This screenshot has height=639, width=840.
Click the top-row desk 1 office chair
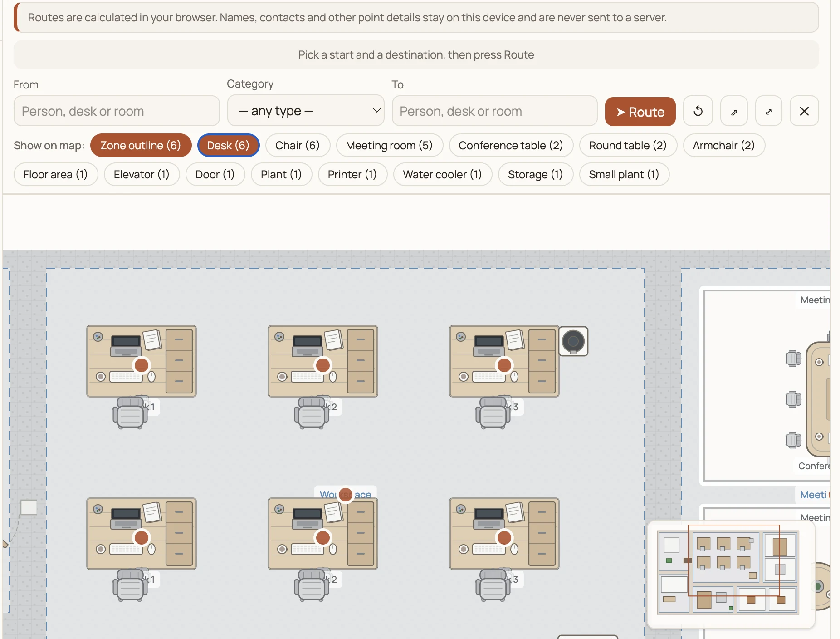tap(130, 413)
